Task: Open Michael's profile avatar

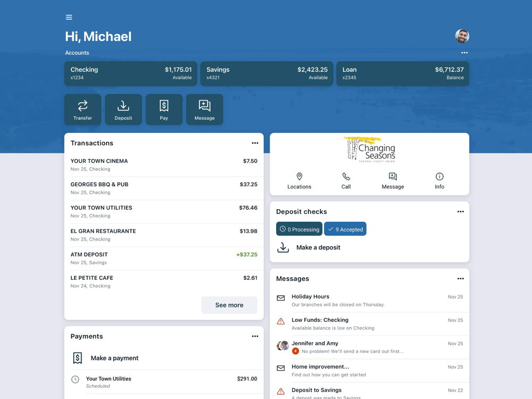Action: (462, 36)
